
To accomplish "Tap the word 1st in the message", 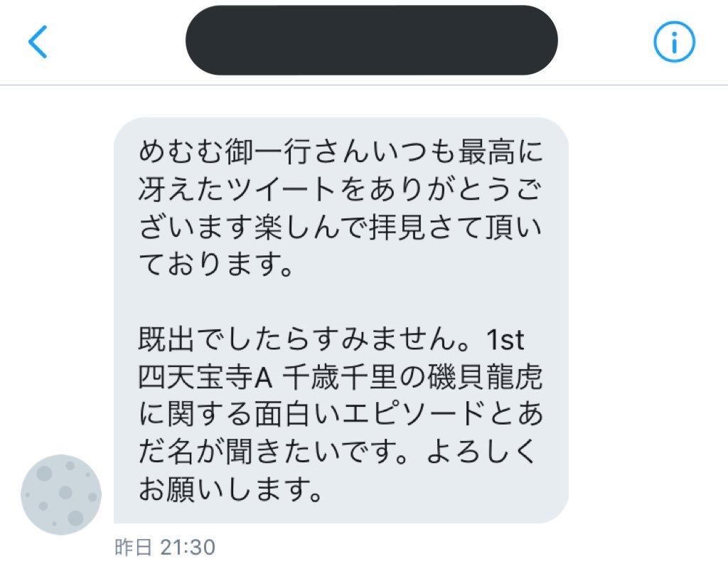I will tap(505, 340).
